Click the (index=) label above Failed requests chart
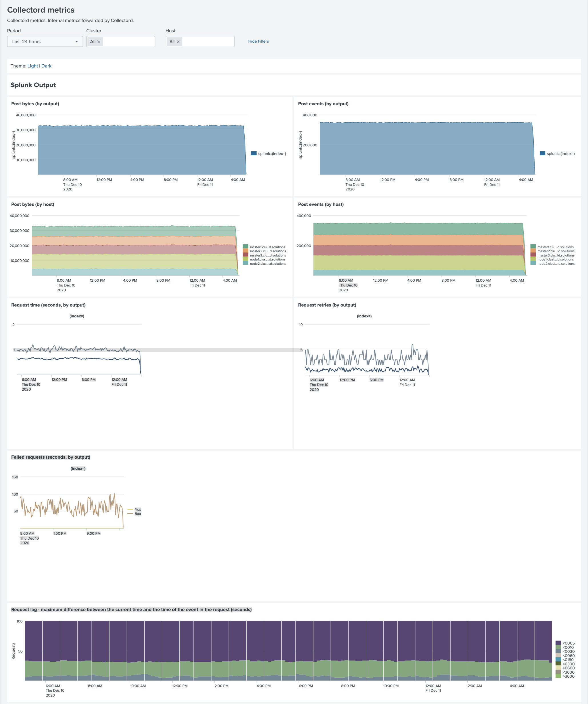The width and height of the screenshot is (588, 704). click(78, 468)
